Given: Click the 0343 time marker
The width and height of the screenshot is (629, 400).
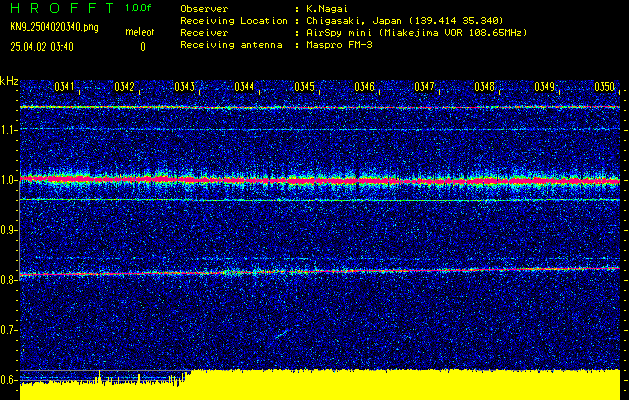Looking at the screenshot, I should [185, 87].
